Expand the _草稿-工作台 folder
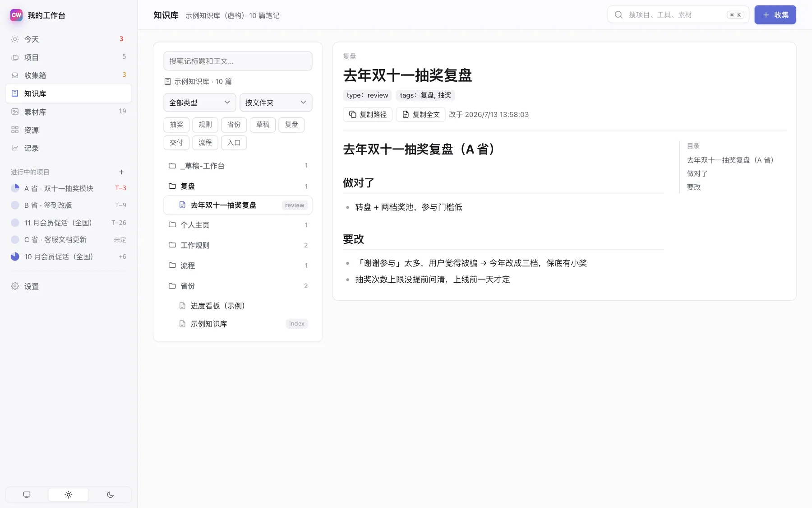812x508 pixels. (x=238, y=166)
